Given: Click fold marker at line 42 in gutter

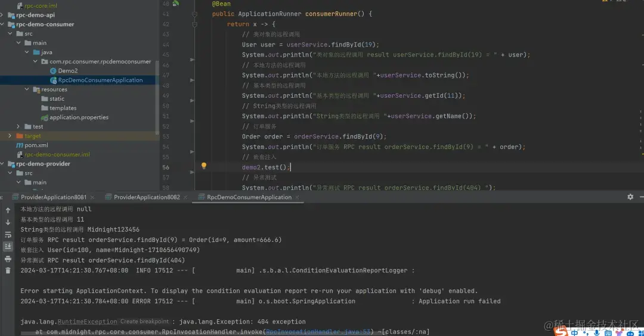Looking at the screenshot, I should click(194, 24).
